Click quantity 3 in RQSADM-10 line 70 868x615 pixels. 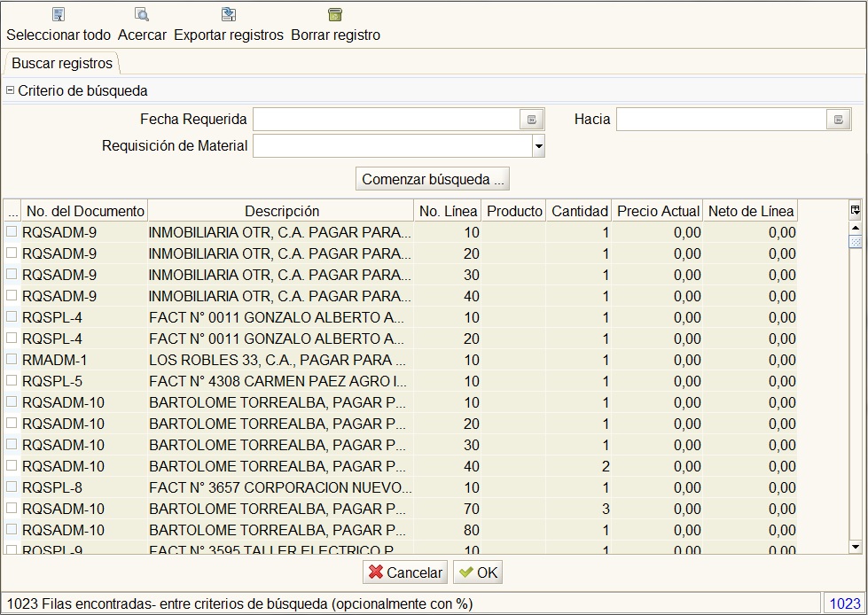click(x=579, y=509)
